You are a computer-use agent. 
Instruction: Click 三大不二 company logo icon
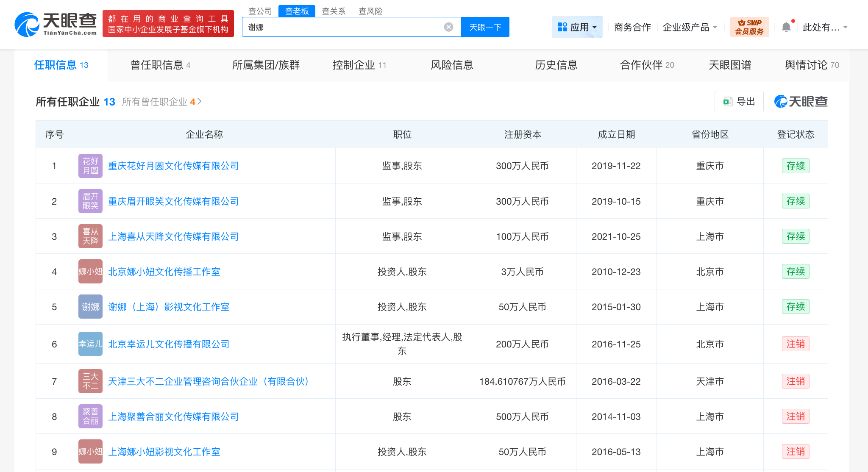coord(90,381)
